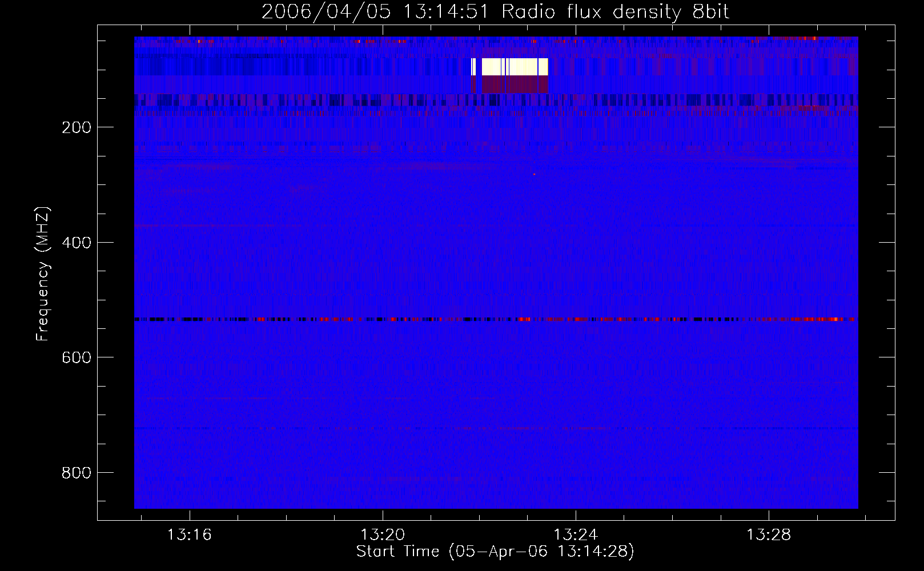924x571 pixels.
Task: Click the 800 frequency tick label
Action: tap(77, 473)
